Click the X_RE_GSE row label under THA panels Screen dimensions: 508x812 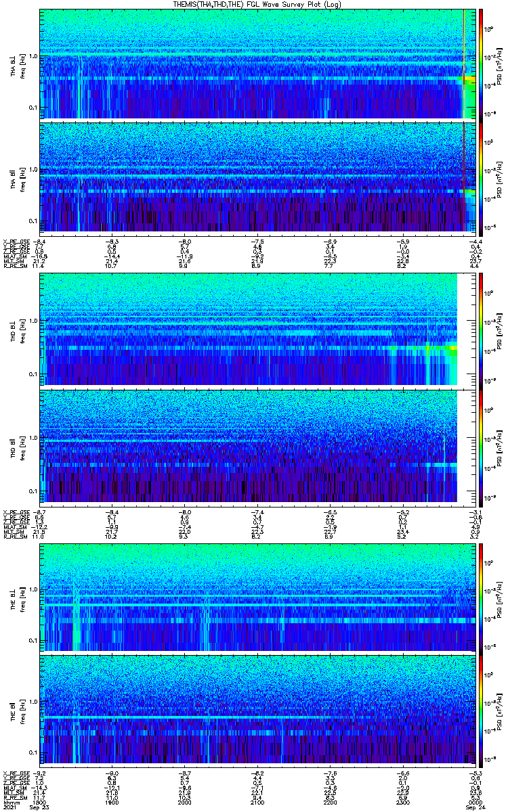[15, 242]
